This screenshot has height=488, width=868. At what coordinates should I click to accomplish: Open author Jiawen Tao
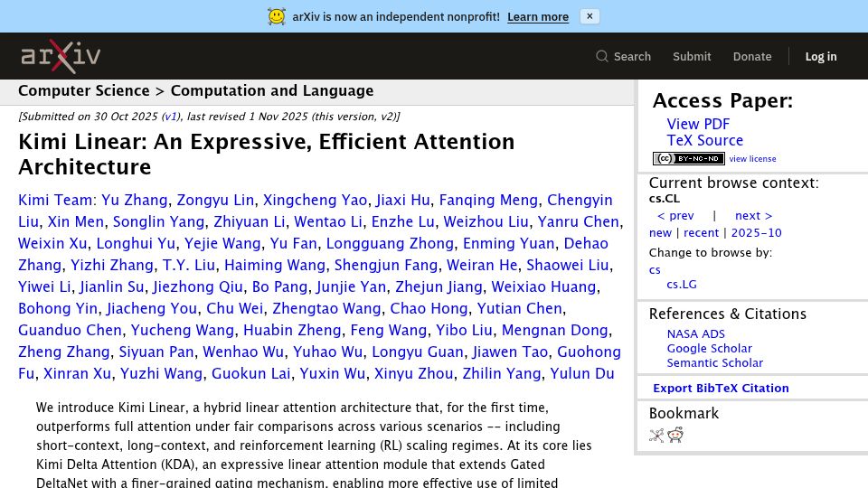point(510,352)
